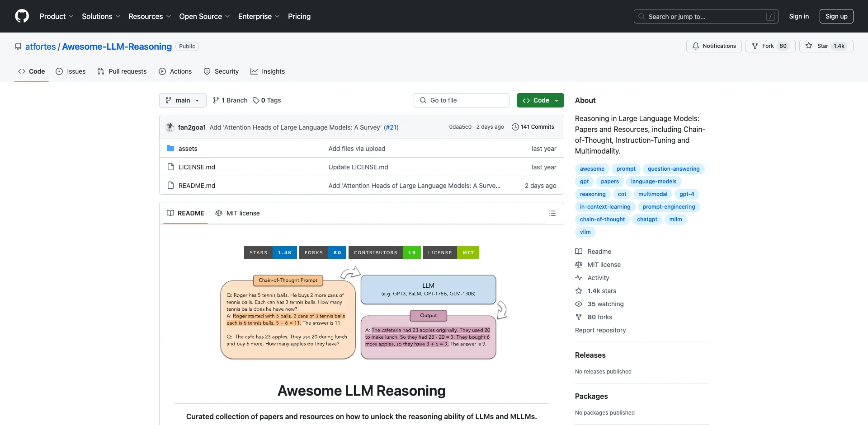The height and width of the screenshot is (425, 868).
Task: Open the Enterprise dropdown
Action: pyautogui.click(x=259, y=16)
